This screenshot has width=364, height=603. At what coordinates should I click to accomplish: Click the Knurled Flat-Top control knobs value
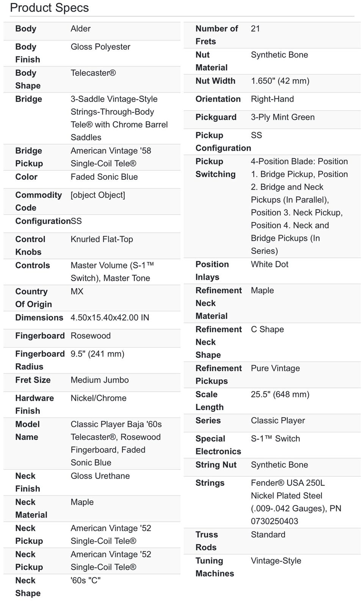tap(102, 240)
